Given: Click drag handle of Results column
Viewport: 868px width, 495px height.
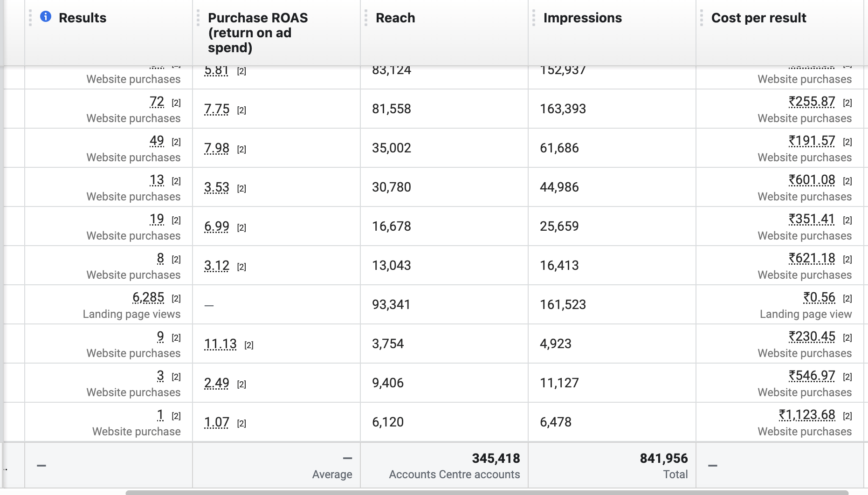Looking at the screenshot, I should pos(30,18).
